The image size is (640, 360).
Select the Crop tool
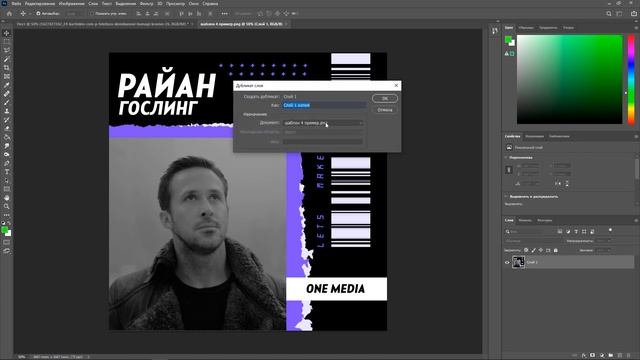tap(7, 68)
